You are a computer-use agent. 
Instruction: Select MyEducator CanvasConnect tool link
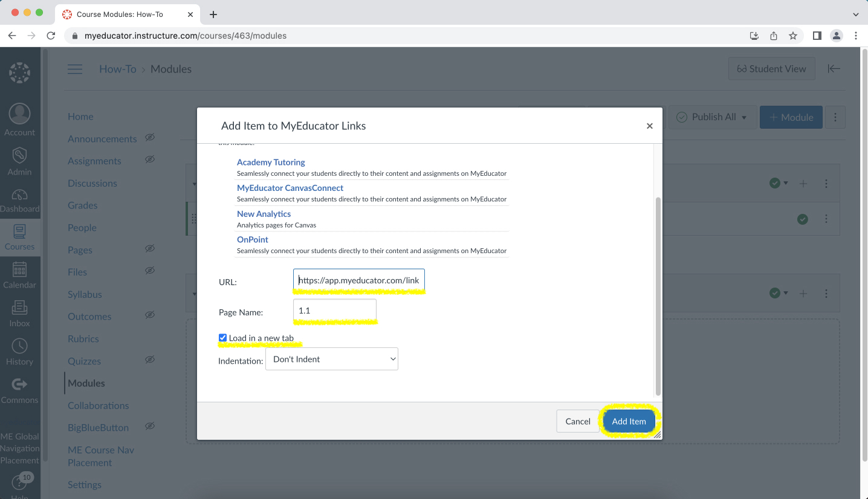click(290, 188)
